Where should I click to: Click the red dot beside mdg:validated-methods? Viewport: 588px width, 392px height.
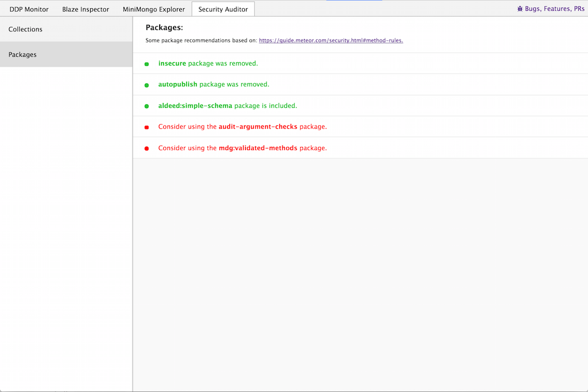click(147, 148)
